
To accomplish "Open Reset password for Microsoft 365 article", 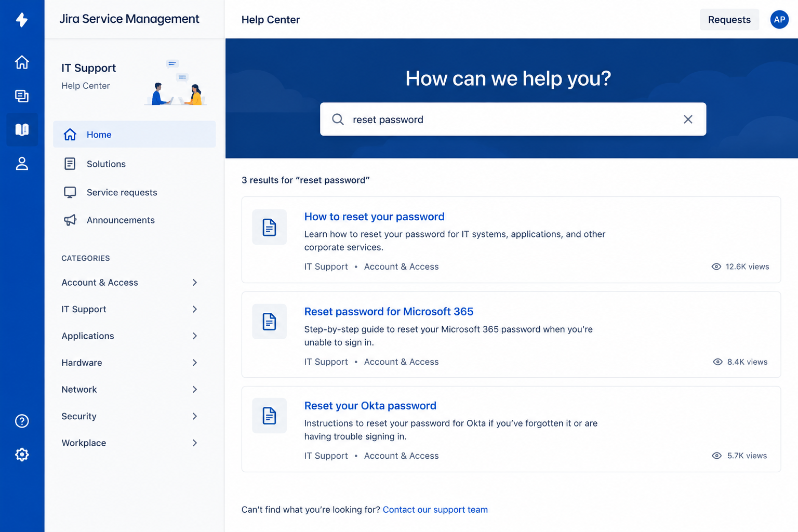I will (x=389, y=312).
